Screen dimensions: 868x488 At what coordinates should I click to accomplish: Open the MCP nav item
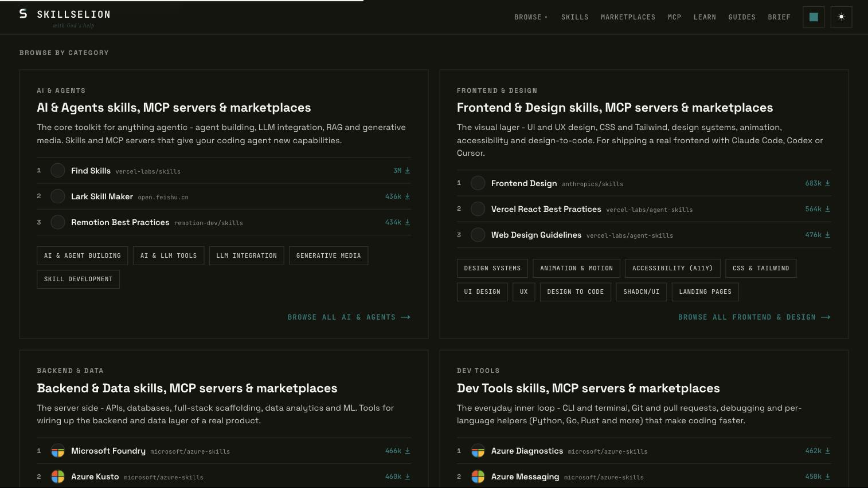point(674,17)
